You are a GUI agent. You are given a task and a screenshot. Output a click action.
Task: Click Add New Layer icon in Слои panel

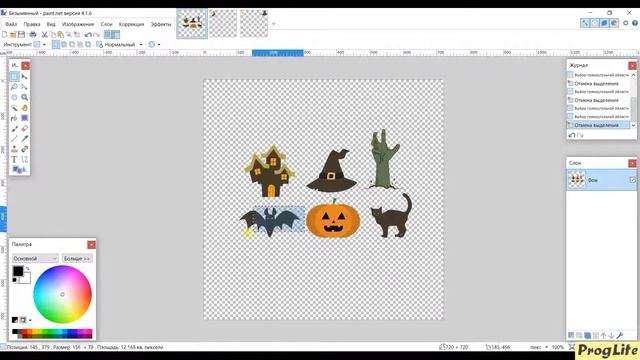pos(571,336)
